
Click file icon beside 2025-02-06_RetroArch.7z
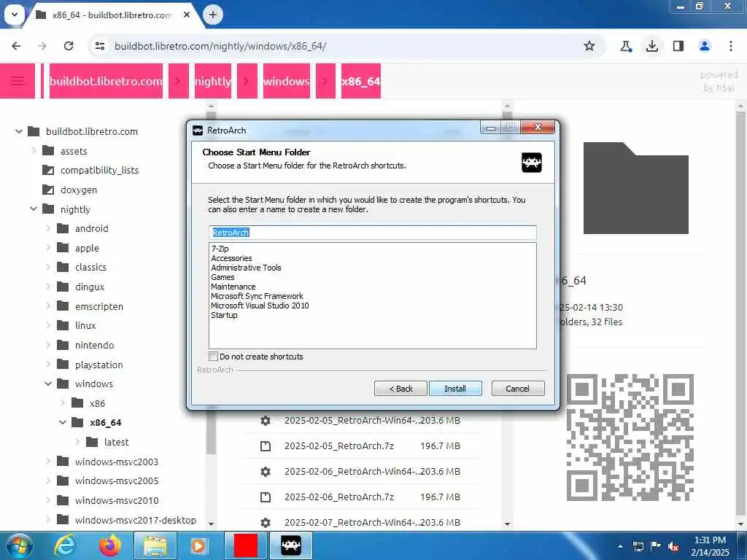(x=266, y=497)
